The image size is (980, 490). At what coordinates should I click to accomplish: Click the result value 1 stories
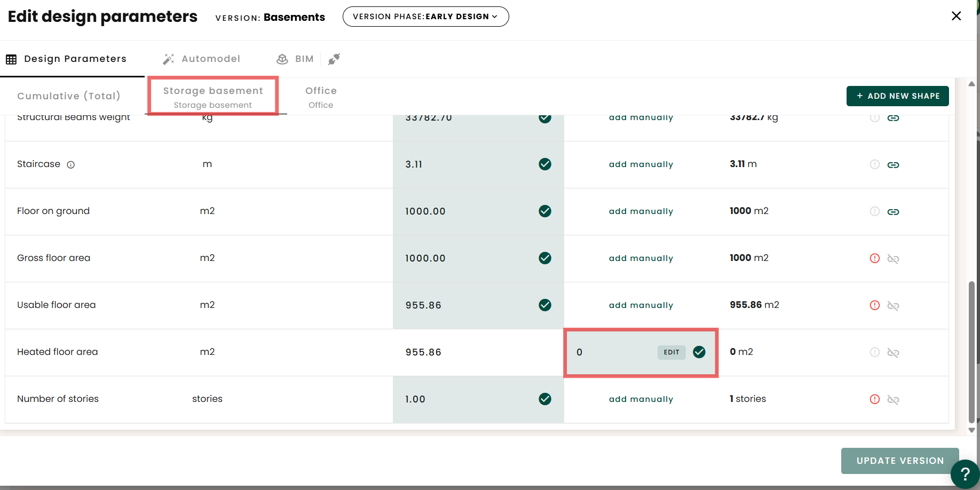(748, 399)
